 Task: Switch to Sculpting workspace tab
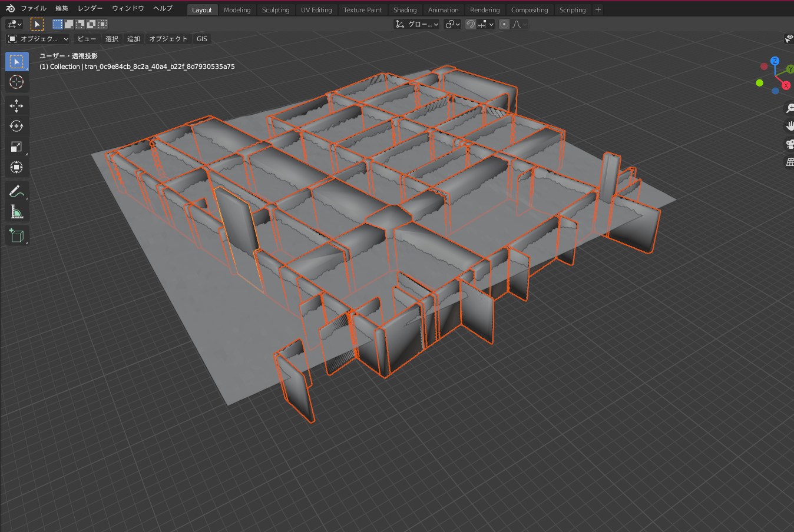click(276, 10)
